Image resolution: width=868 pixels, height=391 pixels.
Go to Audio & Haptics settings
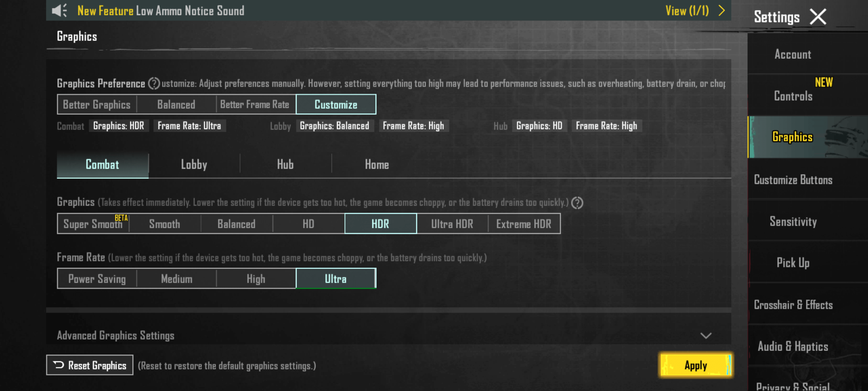(793, 346)
